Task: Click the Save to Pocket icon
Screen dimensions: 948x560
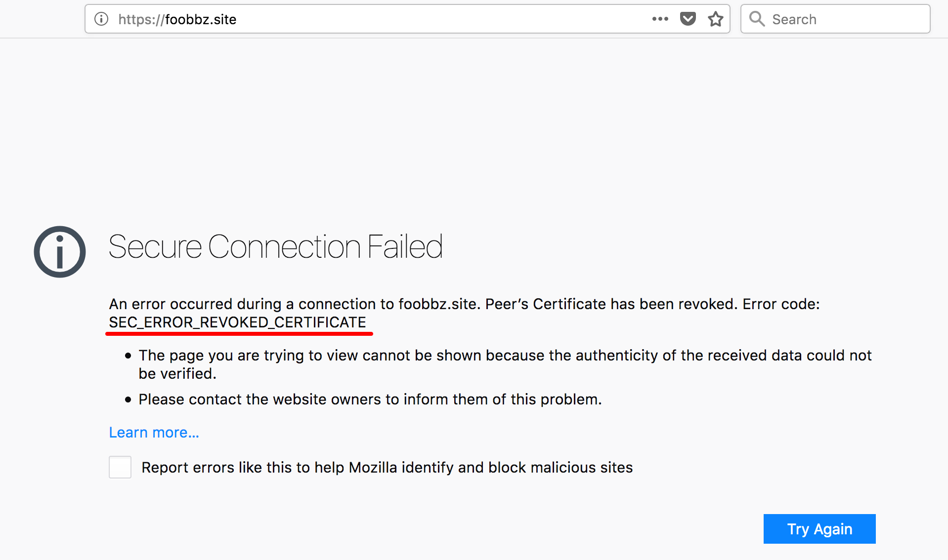Action: click(x=688, y=19)
